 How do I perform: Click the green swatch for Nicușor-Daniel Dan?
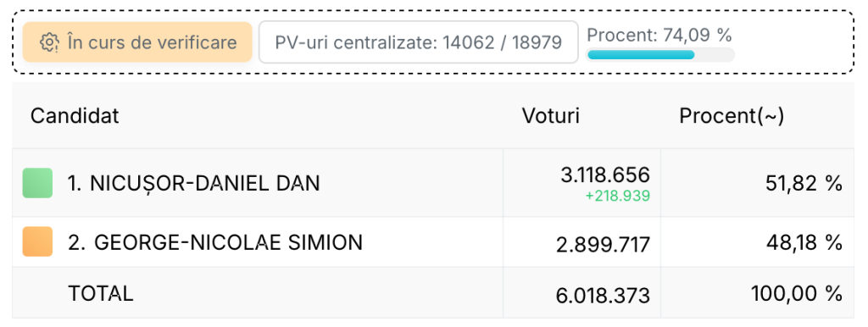37,183
